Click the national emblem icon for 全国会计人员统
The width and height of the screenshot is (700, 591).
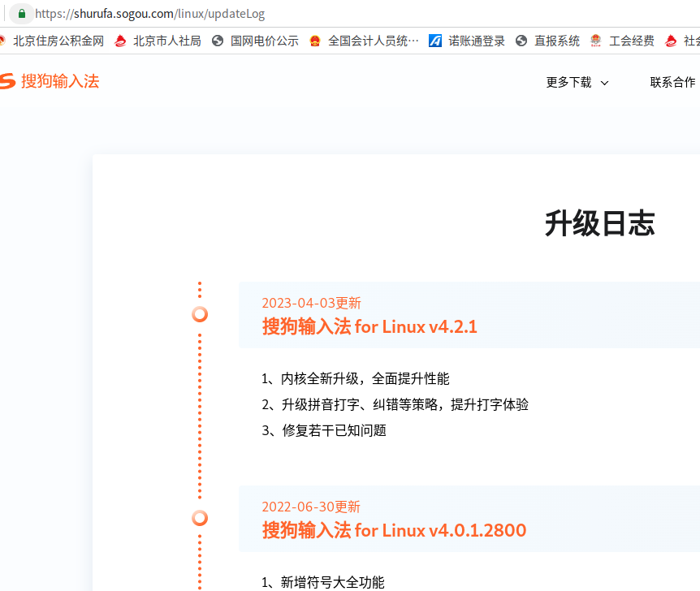coord(315,41)
